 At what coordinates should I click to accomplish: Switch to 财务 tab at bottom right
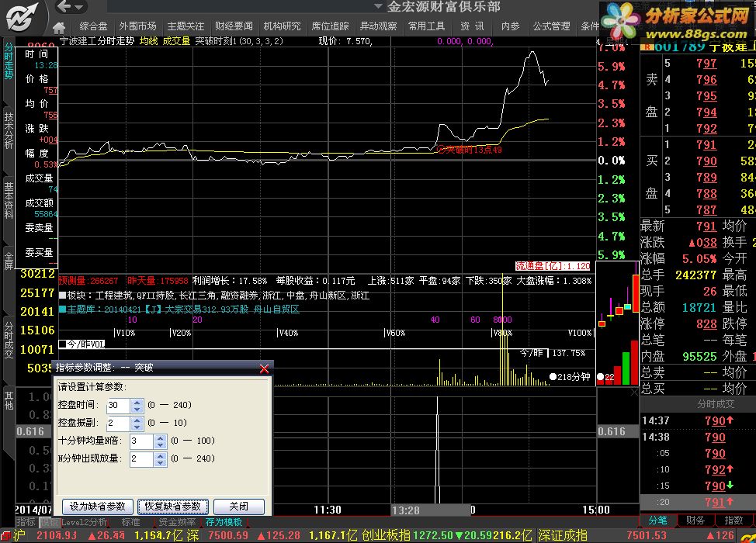coord(695,521)
